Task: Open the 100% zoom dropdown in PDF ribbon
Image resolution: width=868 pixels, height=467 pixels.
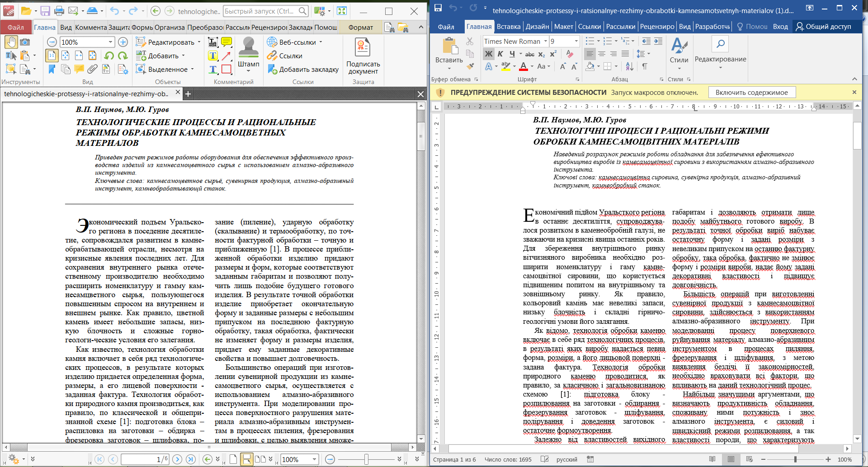Action: coord(110,42)
